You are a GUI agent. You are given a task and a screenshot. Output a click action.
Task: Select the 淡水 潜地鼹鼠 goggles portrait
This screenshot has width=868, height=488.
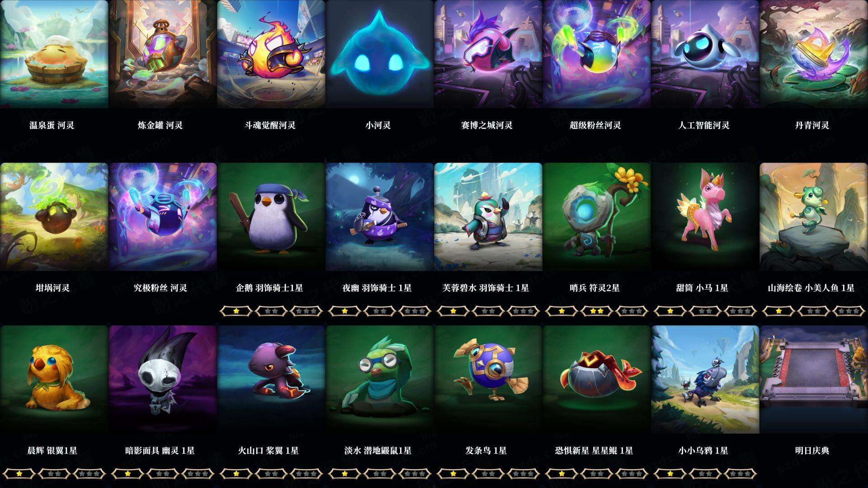pos(380,380)
